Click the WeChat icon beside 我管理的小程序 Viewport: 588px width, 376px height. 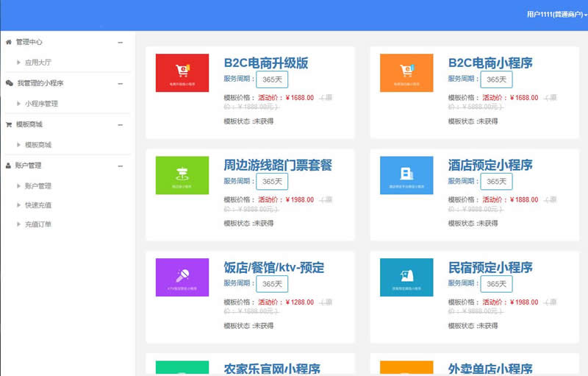pos(10,83)
